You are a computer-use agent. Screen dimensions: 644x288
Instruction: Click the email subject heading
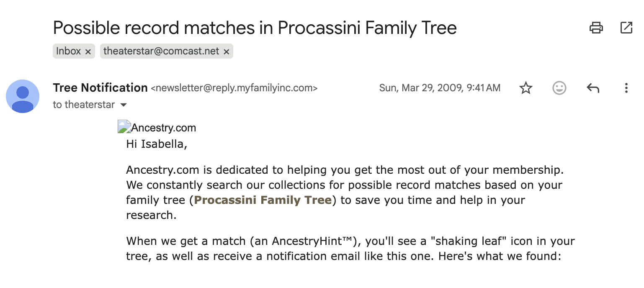coord(255,28)
